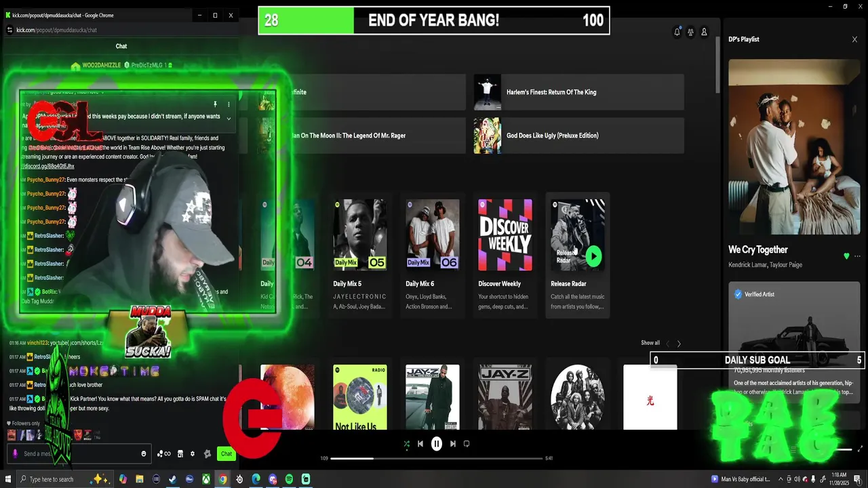This screenshot has height=488, width=868.
Task: Skip to the next track
Action: 453,444
